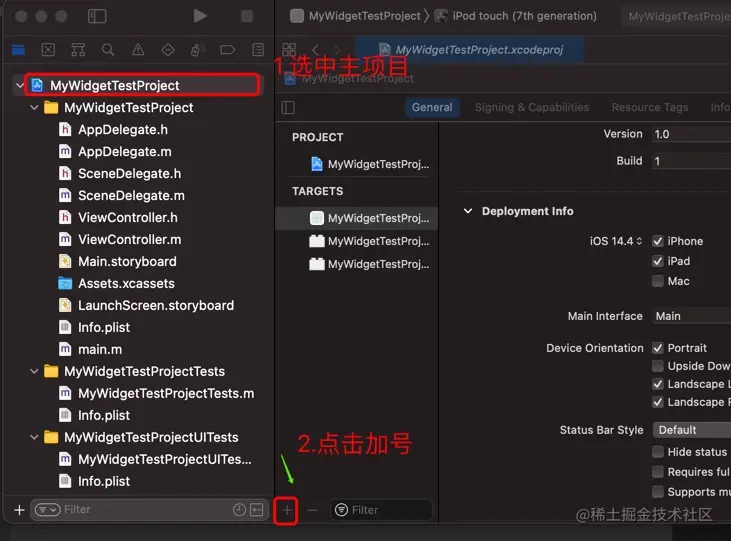
Task: Choose the iPod touch (7th generation) destination
Action: point(516,16)
